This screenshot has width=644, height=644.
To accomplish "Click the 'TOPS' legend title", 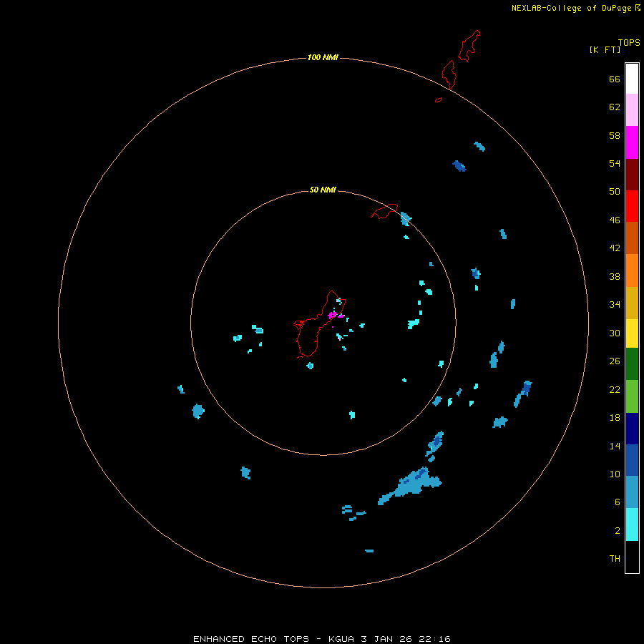I will click(629, 42).
